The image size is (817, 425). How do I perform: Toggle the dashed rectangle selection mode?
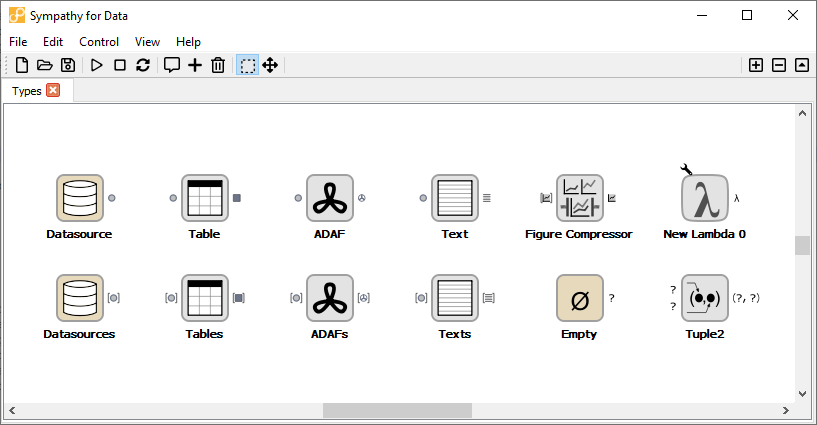247,65
